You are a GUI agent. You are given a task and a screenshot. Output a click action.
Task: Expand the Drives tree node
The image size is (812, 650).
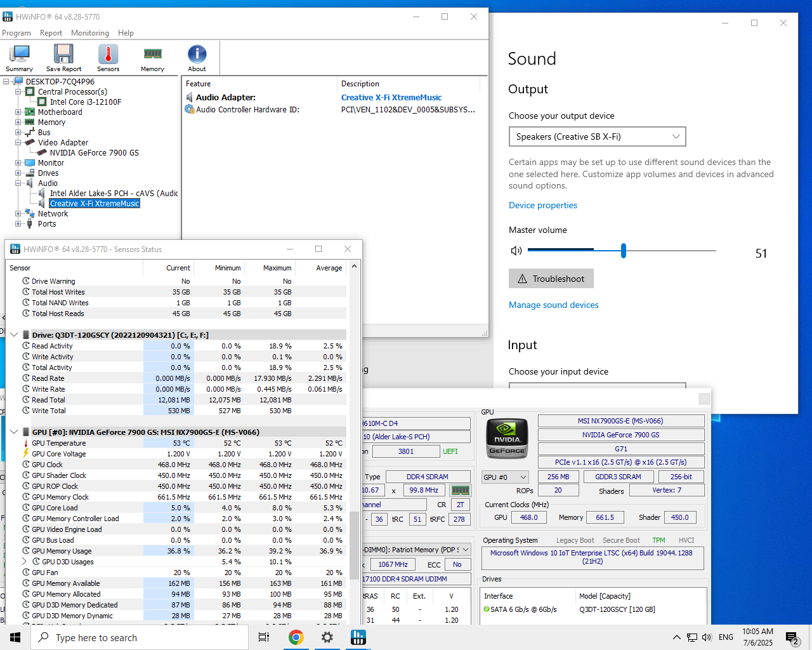click(18, 173)
